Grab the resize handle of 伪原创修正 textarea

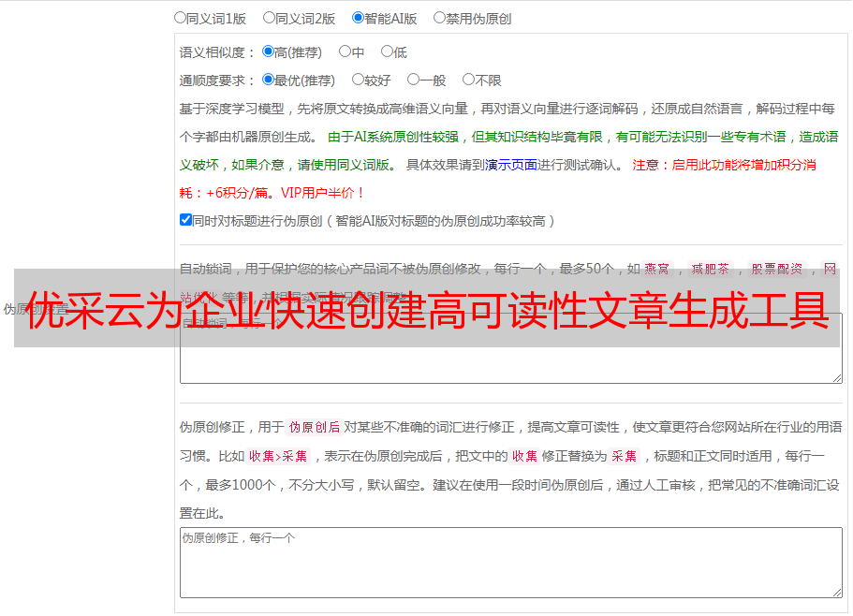pos(837,593)
